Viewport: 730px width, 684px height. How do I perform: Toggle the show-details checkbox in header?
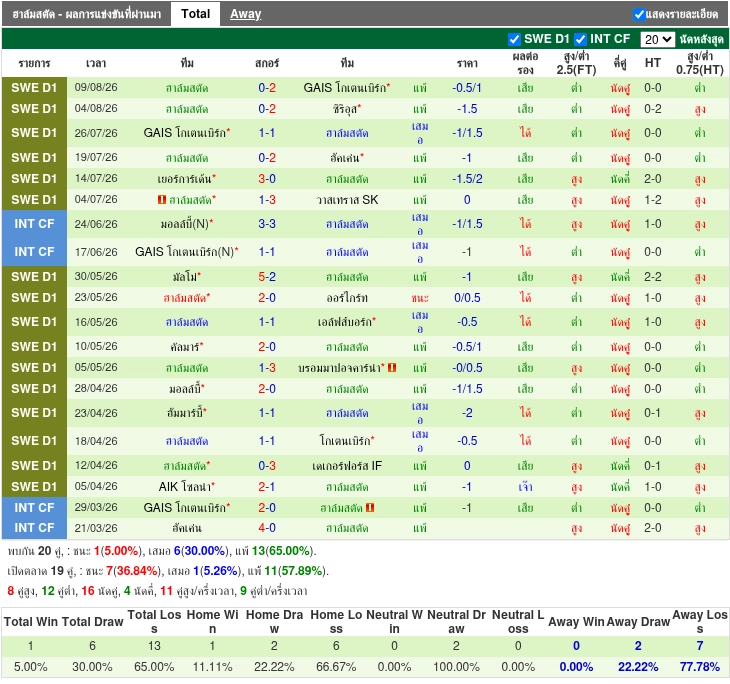coord(639,14)
